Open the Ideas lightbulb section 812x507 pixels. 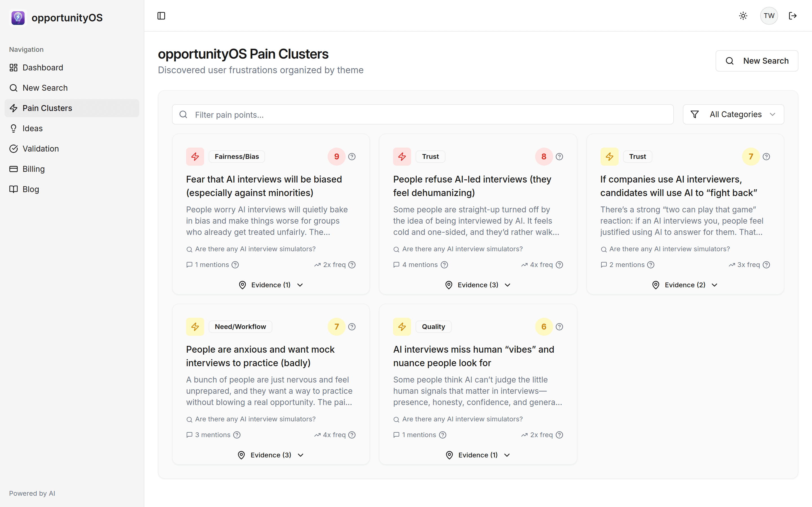point(32,128)
